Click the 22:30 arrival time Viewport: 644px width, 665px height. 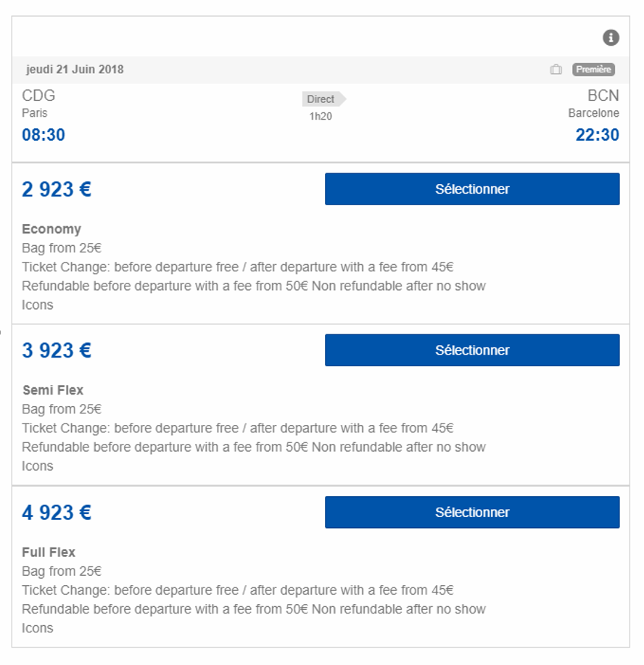(598, 135)
